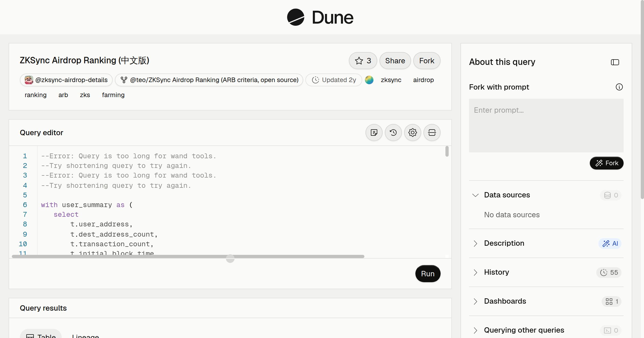Click the editor resize handle circle

point(230,259)
